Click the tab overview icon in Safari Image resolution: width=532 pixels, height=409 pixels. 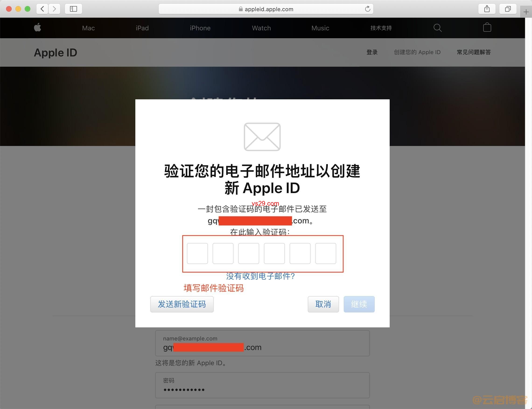[508, 8]
